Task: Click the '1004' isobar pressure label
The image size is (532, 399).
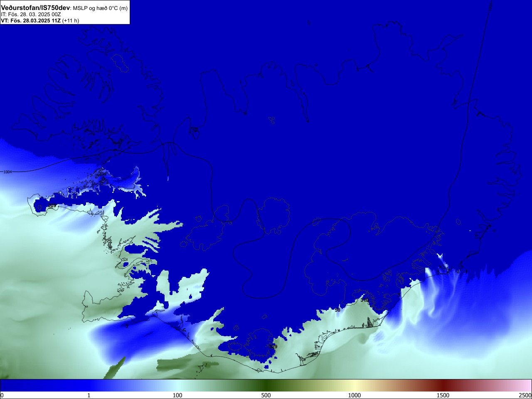Action: (x=7, y=172)
